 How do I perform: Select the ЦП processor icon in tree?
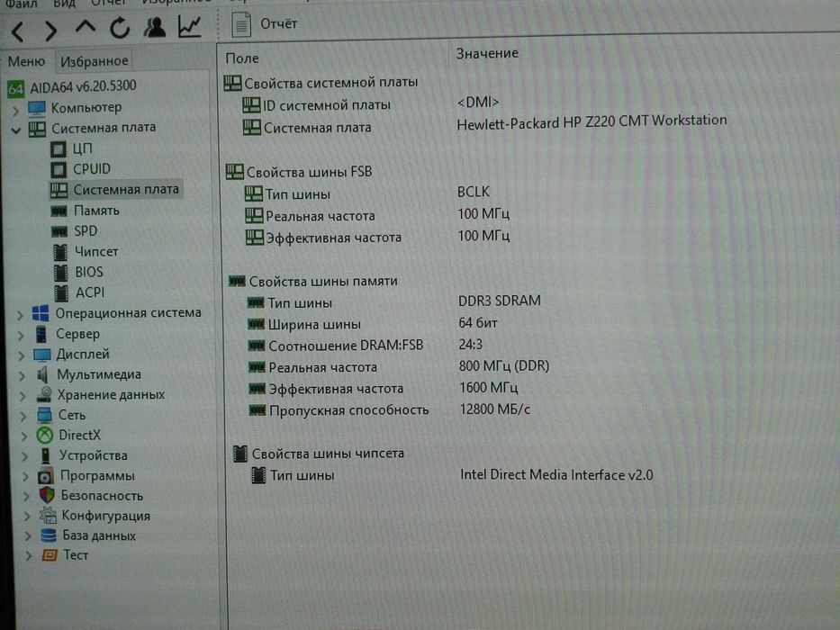click(x=58, y=148)
